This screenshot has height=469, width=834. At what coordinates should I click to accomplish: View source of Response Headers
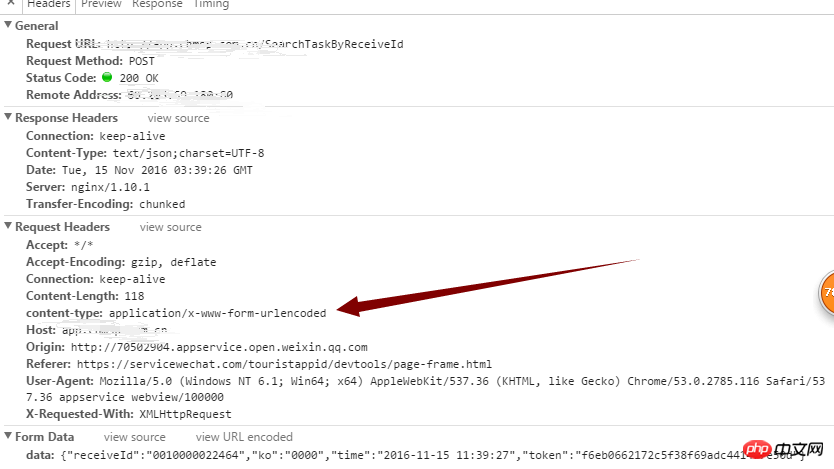178,118
